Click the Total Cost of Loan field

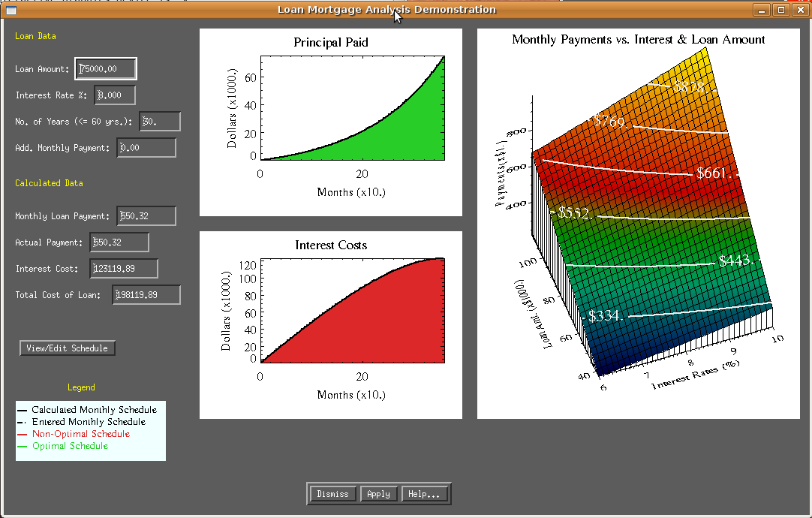click(x=146, y=295)
